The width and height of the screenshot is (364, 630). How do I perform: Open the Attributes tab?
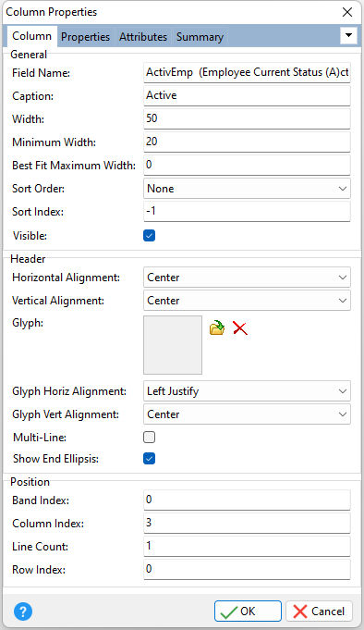pyautogui.click(x=143, y=37)
